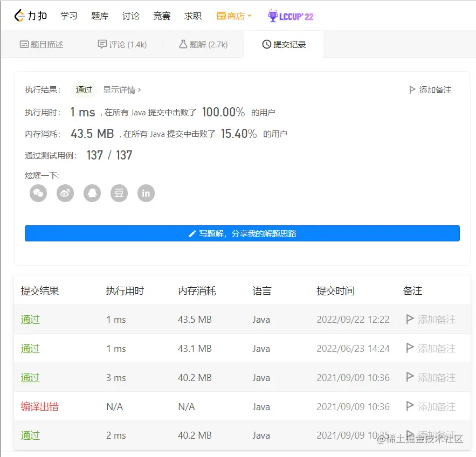Click the 15.40% memory percentile
476x457 pixels.
(239, 134)
